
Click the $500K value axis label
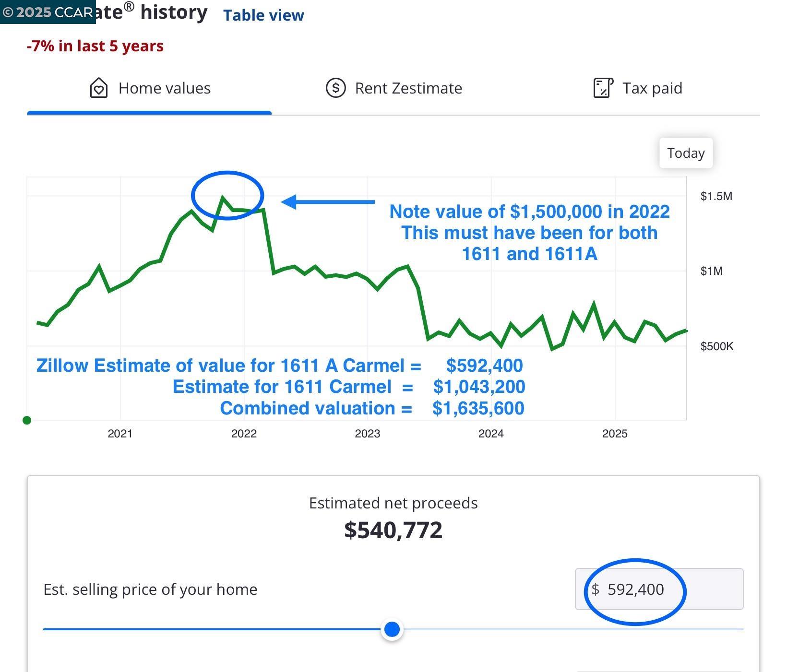717,346
